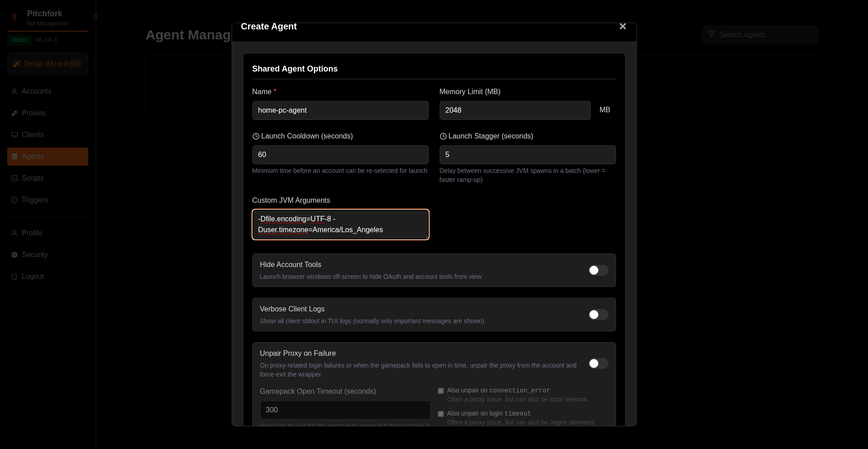
Task: Click the Logout icon
Action: 14,277
